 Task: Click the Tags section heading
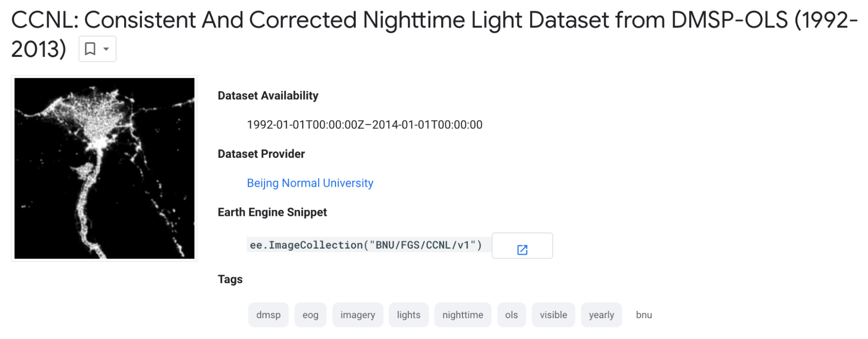[229, 279]
